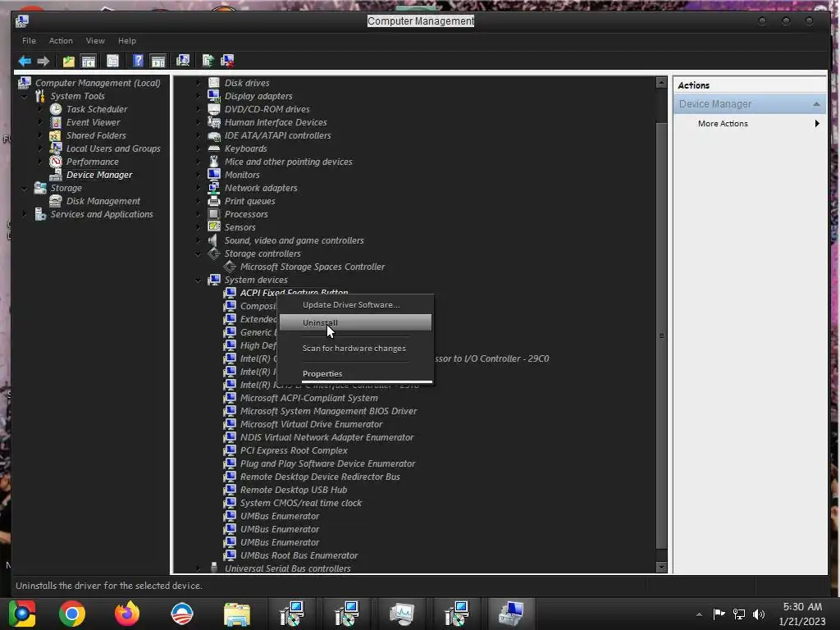Image resolution: width=840 pixels, height=630 pixels.
Task: Open the Help menu
Action: tap(127, 41)
